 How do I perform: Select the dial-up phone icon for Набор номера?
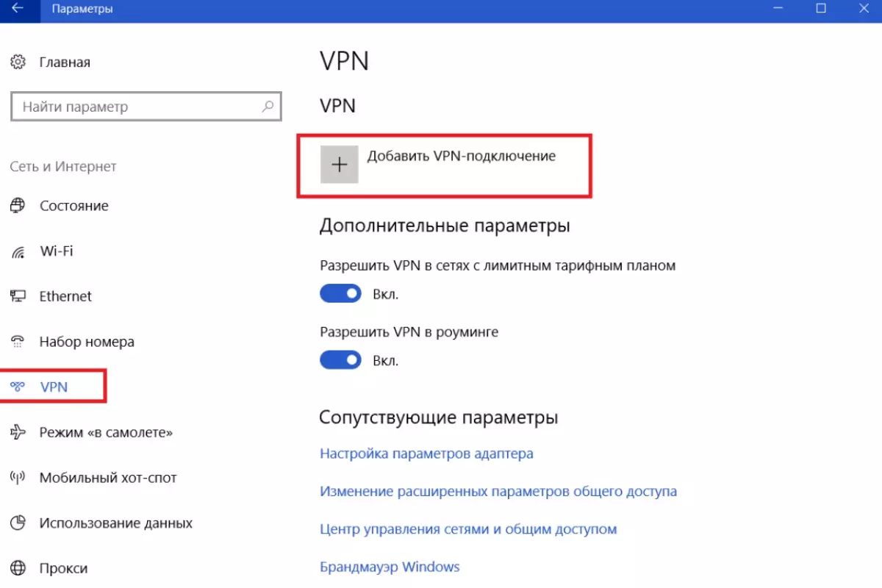(x=18, y=341)
